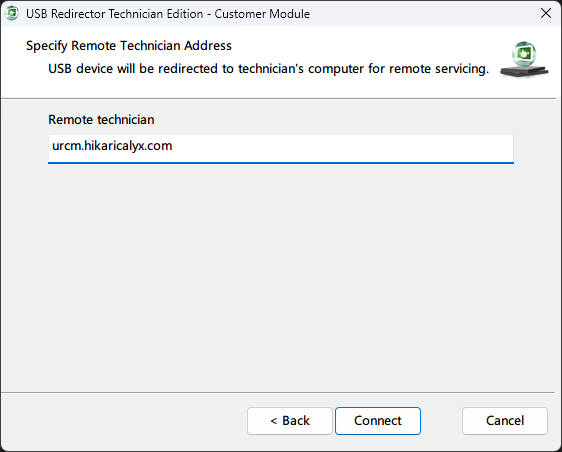This screenshot has height=452, width=562.
Task: Focus the Remote technician address field
Action: [x=281, y=149]
